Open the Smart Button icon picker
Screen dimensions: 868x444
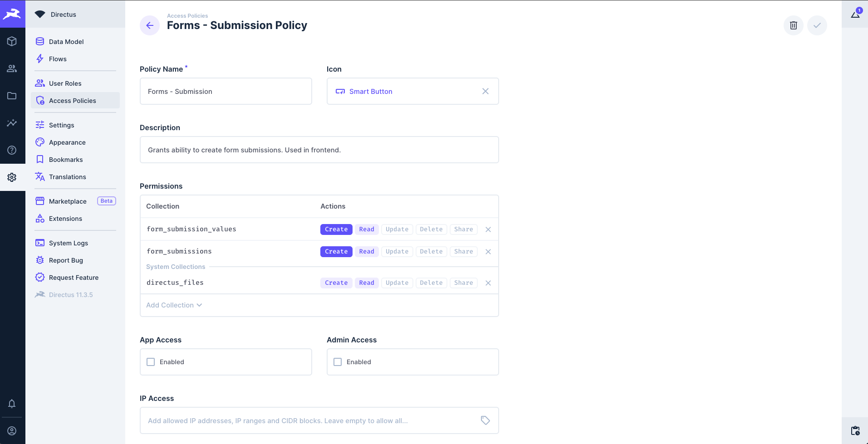pyautogui.click(x=370, y=91)
